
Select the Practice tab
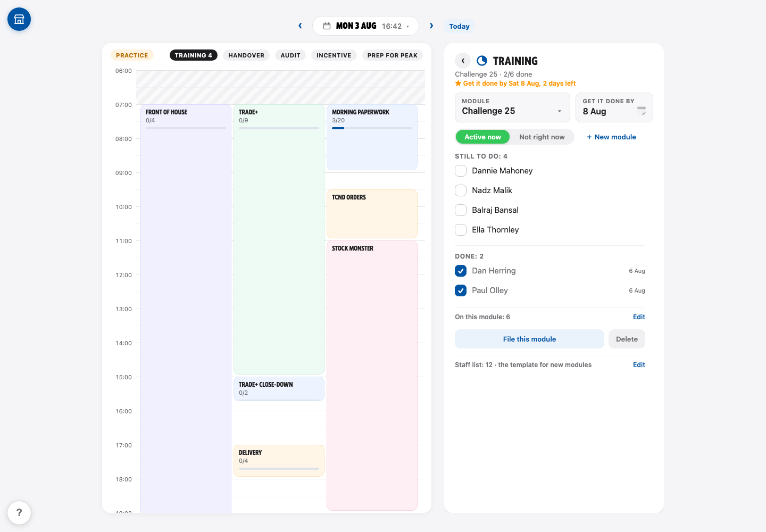132,55
